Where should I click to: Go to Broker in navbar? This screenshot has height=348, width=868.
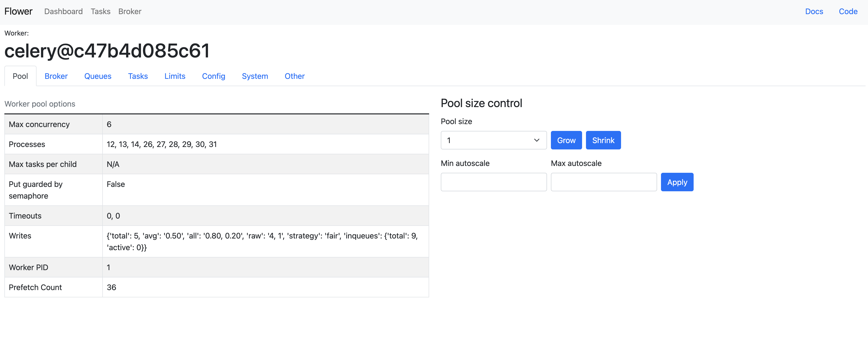130,11
